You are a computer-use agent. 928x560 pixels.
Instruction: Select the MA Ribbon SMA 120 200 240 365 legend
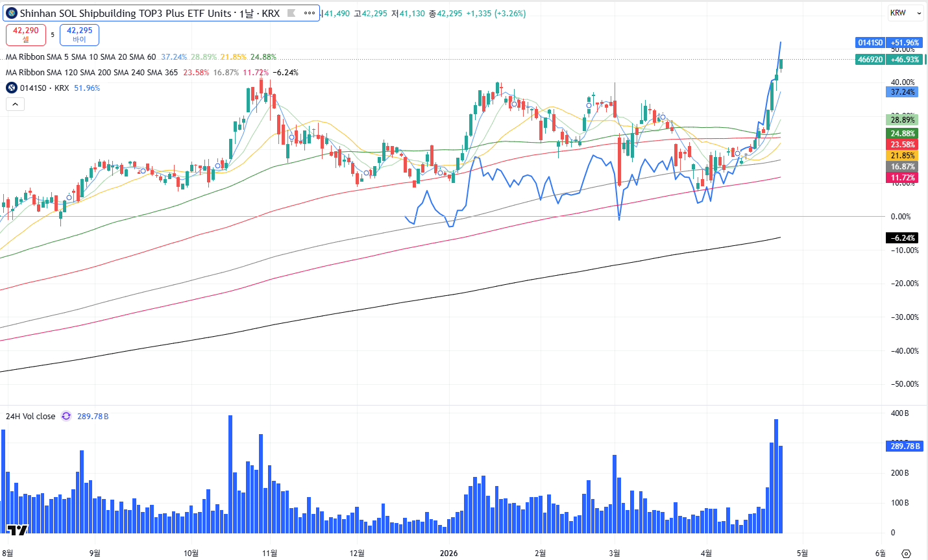[x=92, y=73]
